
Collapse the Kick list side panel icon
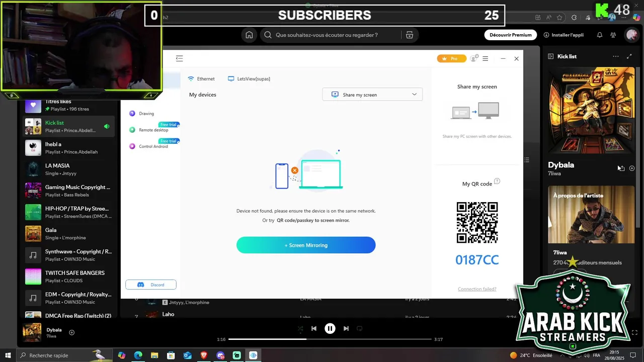[550, 56]
